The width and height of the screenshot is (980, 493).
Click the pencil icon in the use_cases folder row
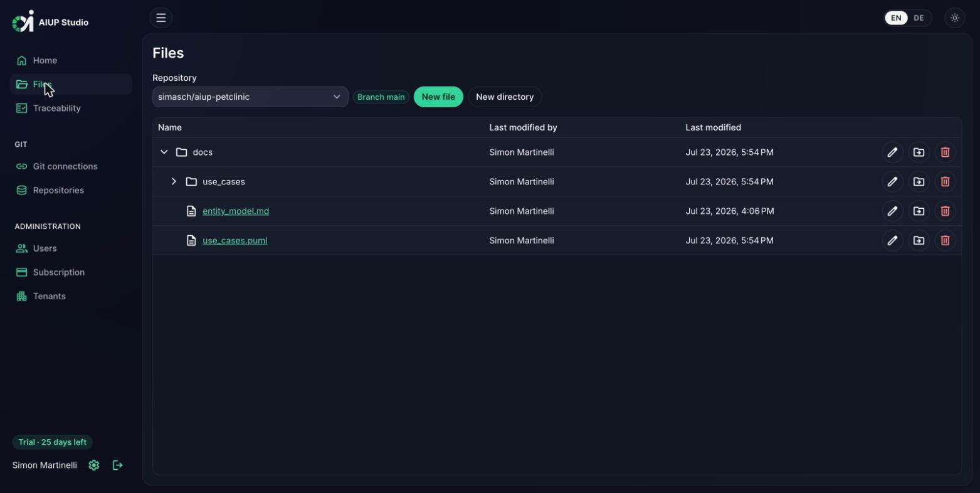click(x=892, y=182)
